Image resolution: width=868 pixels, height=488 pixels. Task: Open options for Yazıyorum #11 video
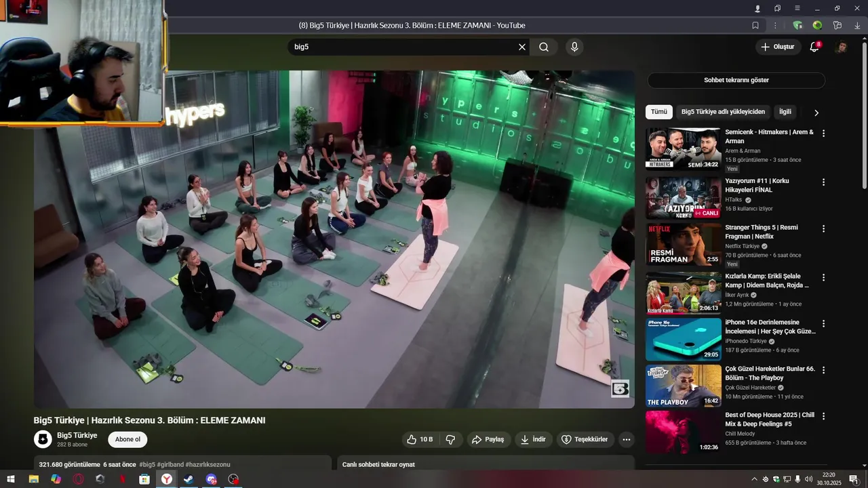click(824, 182)
